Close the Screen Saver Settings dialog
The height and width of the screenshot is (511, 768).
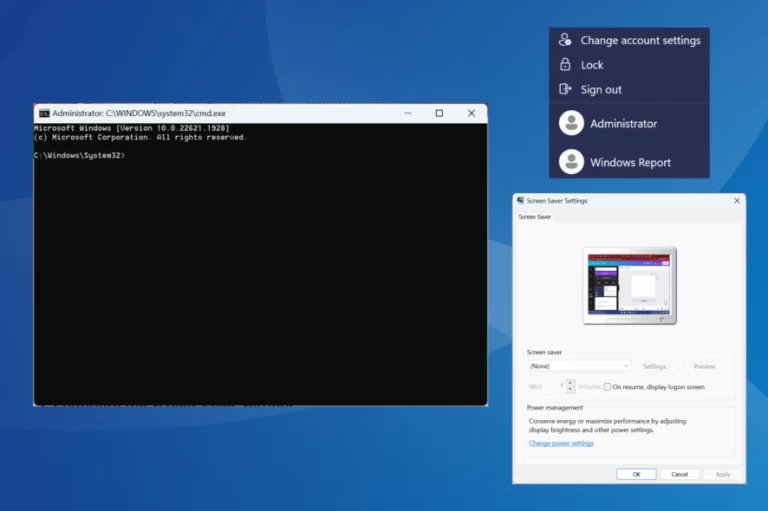(x=736, y=201)
